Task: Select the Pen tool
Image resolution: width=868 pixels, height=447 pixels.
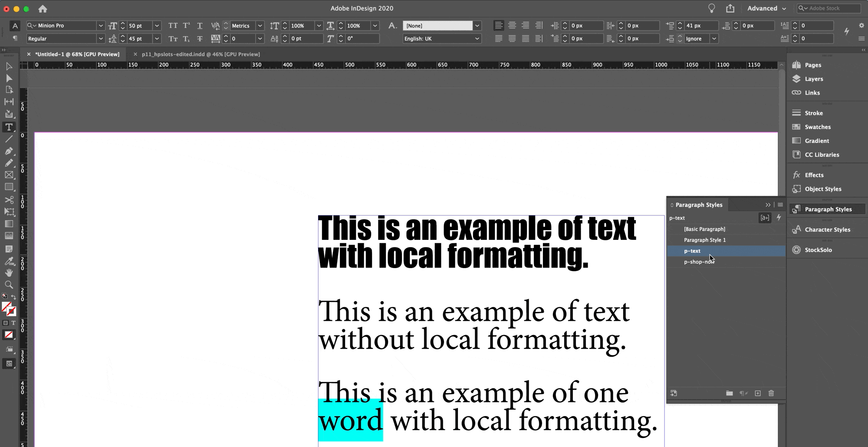Action: (x=9, y=151)
